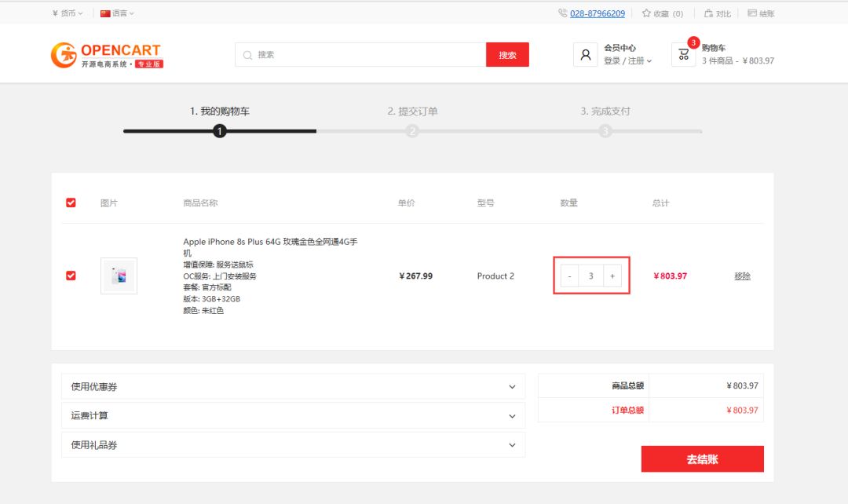Click the phone icon beside 028-87966209
This screenshot has width=848, height=504.
(x=562, y=13)
